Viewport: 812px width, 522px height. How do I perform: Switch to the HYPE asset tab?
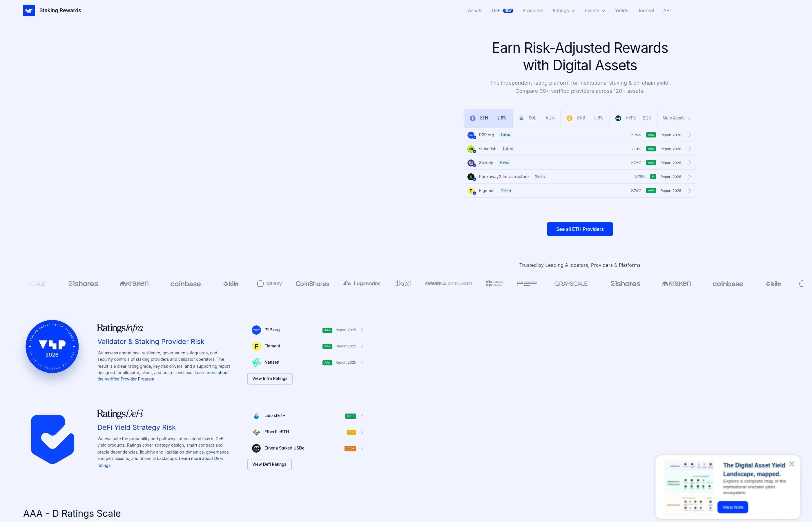633,118
